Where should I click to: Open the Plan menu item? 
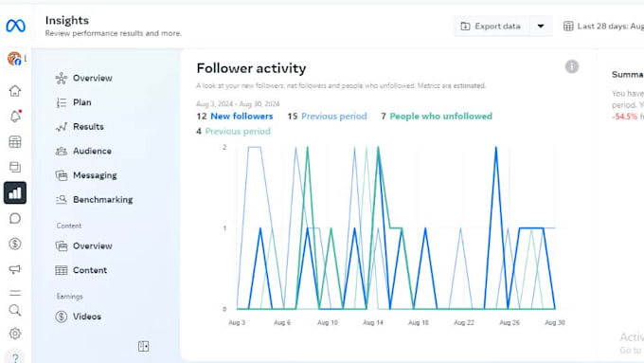pos(74,102)
